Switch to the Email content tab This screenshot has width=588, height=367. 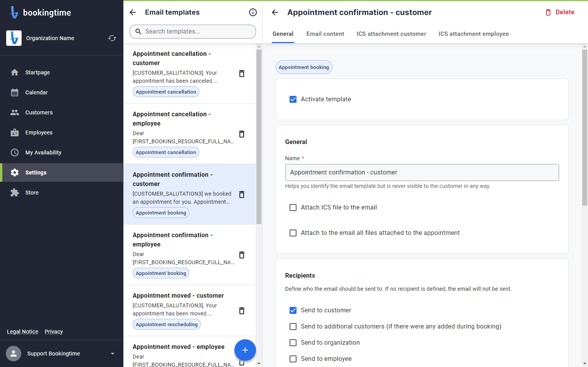325,34
